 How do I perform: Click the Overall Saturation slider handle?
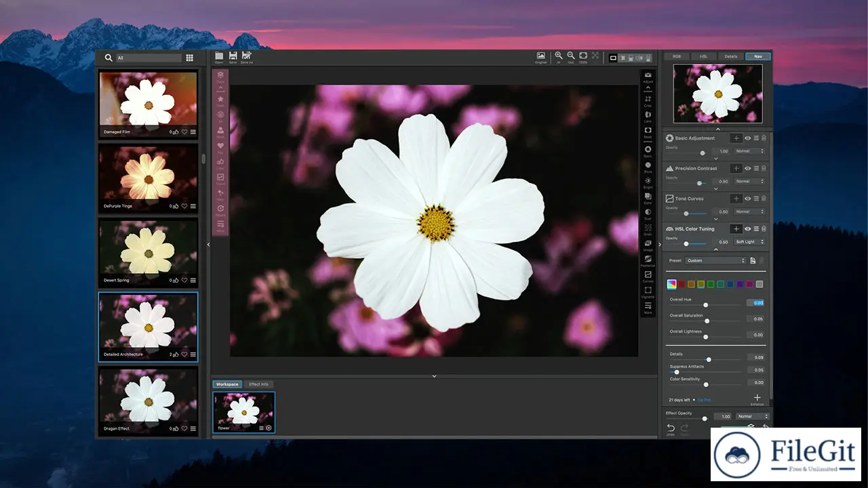tap(707, 321)
